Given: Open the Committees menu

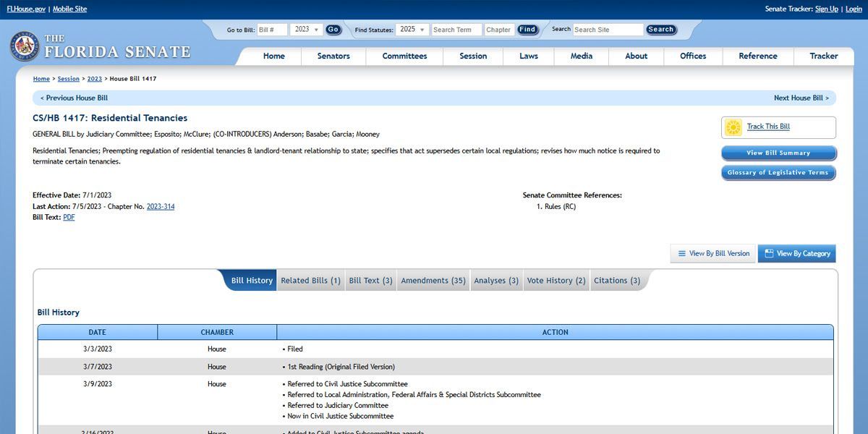Looking at the screenshot, I should tap(404, 56).
